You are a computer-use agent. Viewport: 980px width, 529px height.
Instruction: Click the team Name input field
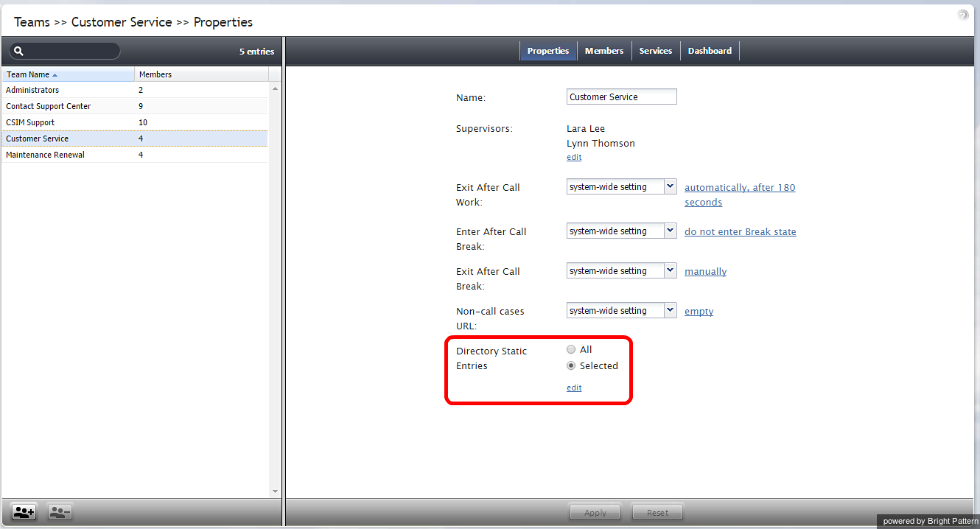[622, 97]
